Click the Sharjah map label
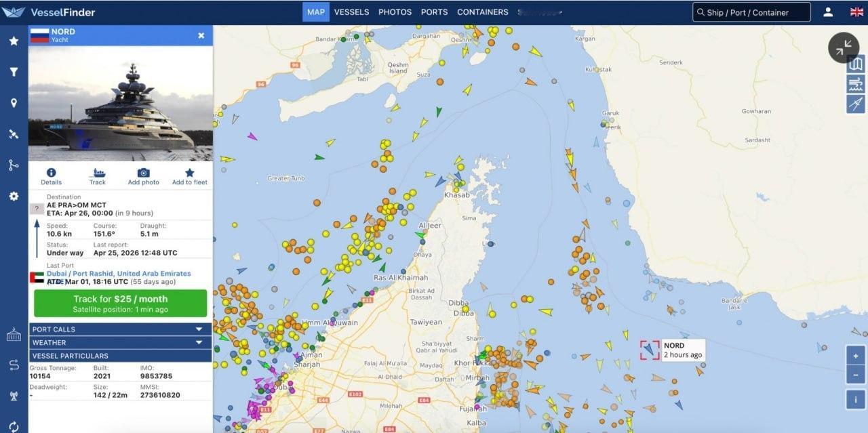This screenshot has height=433, width=868. [x=307, y=364]
